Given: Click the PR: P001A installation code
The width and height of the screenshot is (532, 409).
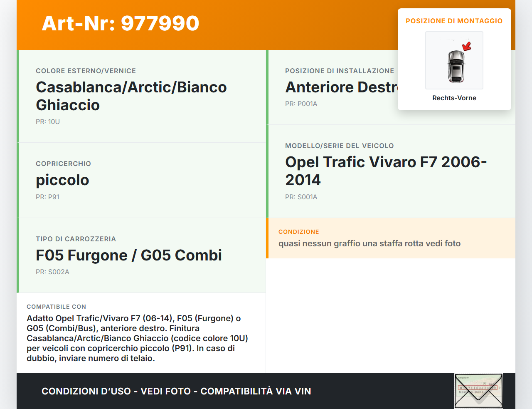Looking at the screenshot, I should tap(301, 104).
